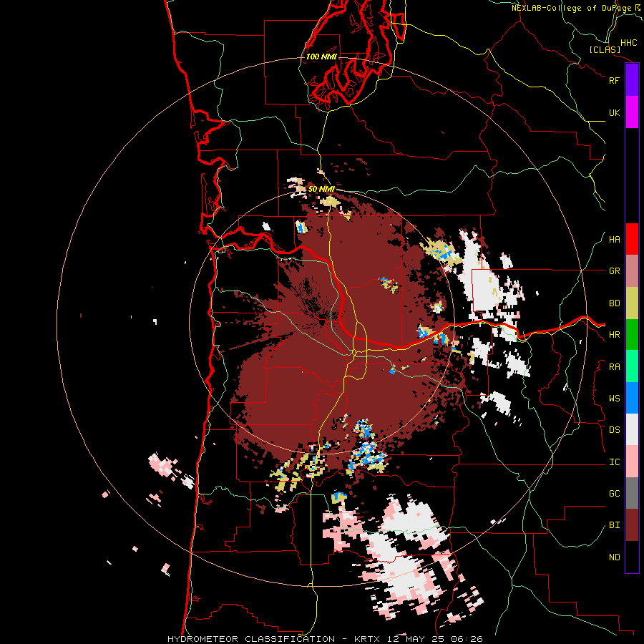Click the UK legend label

[614, 112]
